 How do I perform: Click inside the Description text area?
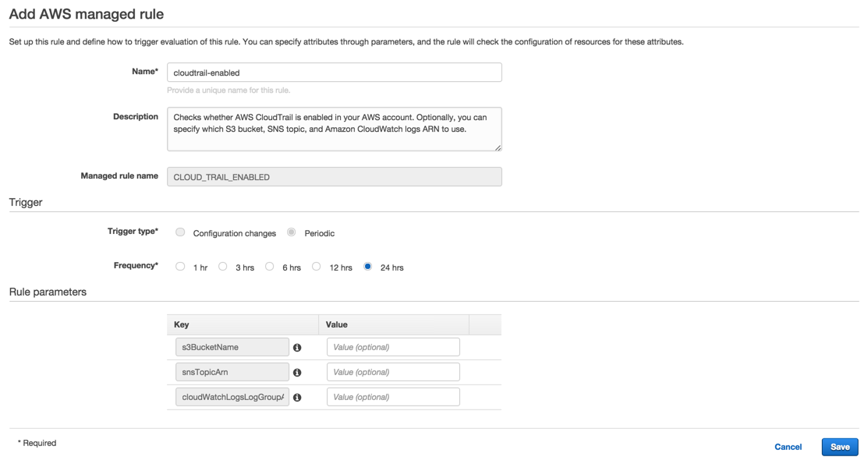334,129
